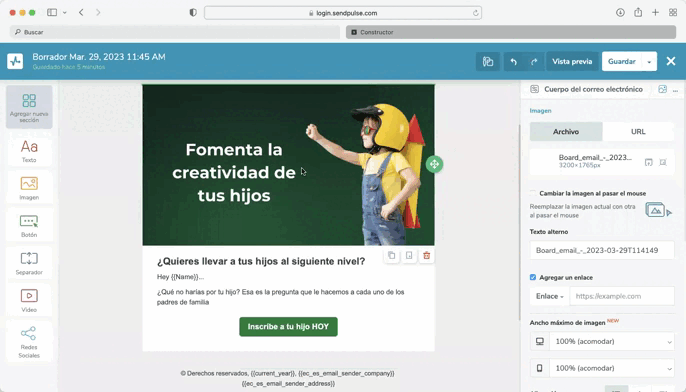Click Inscribe a tu hijo HOY button
The height and width of the screenshot is (392, 686).
288,327
